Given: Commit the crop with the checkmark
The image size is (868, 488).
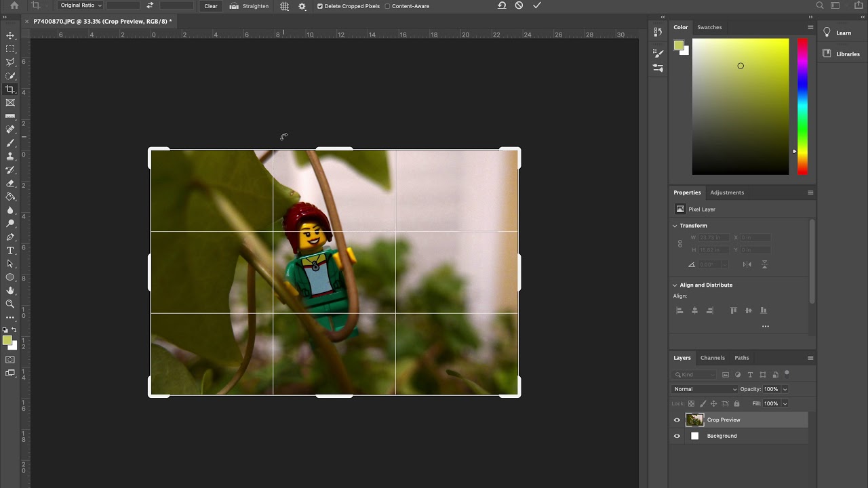Looking at the screenshot, I should click(x=537, y=5).
